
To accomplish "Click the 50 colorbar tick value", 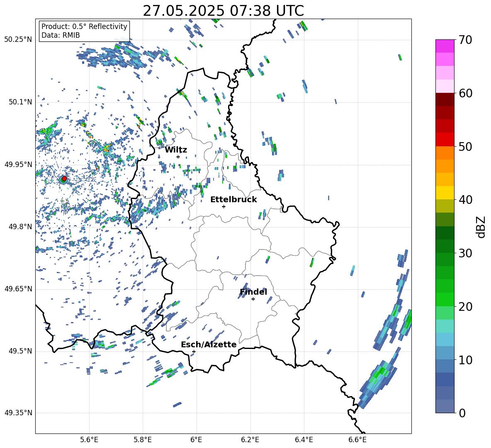I will point(465,146).
